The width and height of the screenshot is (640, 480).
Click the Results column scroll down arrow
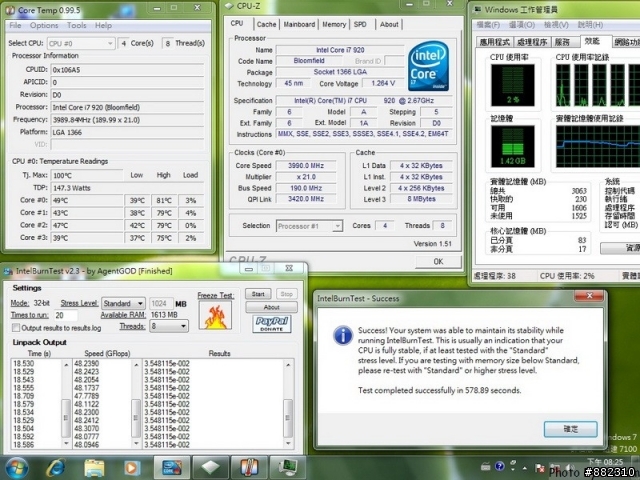point(288,443)
